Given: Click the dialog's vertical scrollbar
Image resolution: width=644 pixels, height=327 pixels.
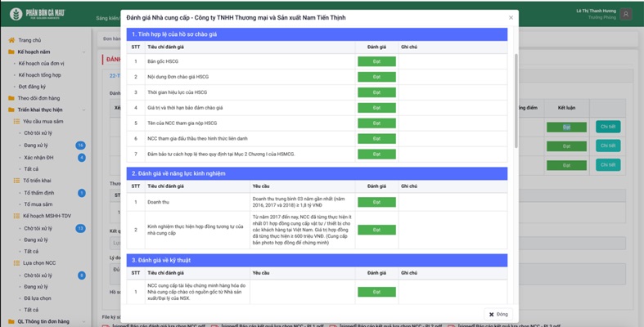Looking at the screenshot, I should click(x=516, y=101).
